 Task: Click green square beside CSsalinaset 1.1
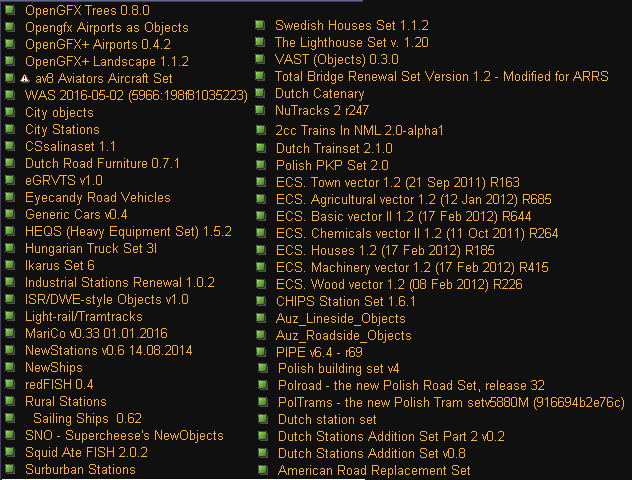(10, 146)
